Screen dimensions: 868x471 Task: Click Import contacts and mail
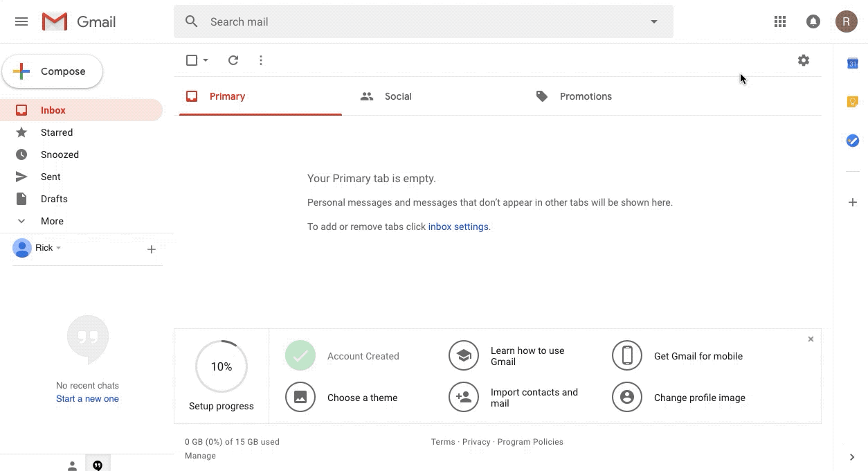click(534, 398)
